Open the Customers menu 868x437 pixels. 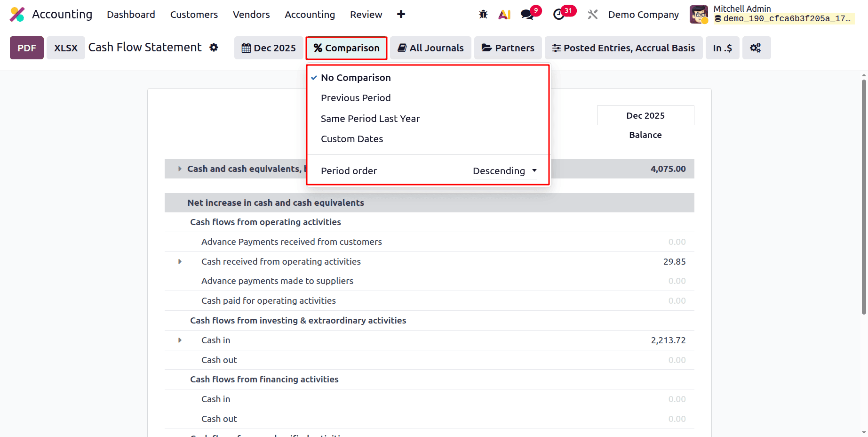point(194,14)
